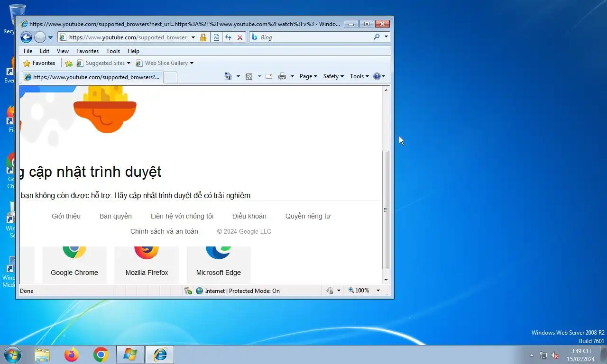
Task: Open the Edit menu
Action: tap(45, 51)
